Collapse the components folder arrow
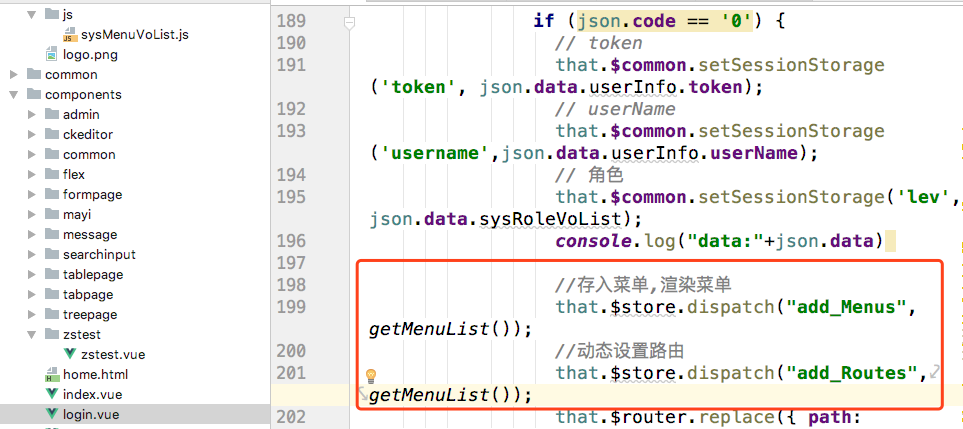This screenshot has height=429, width=963. click(14, 95)
